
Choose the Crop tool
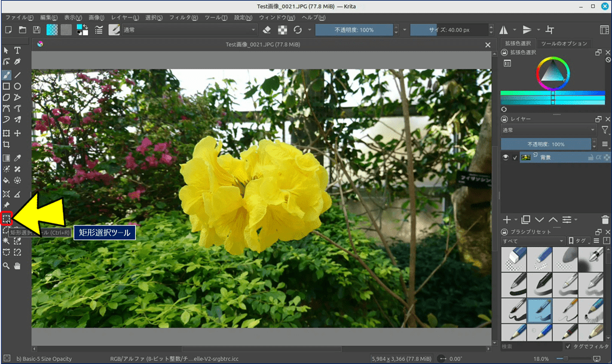[7, 145]
